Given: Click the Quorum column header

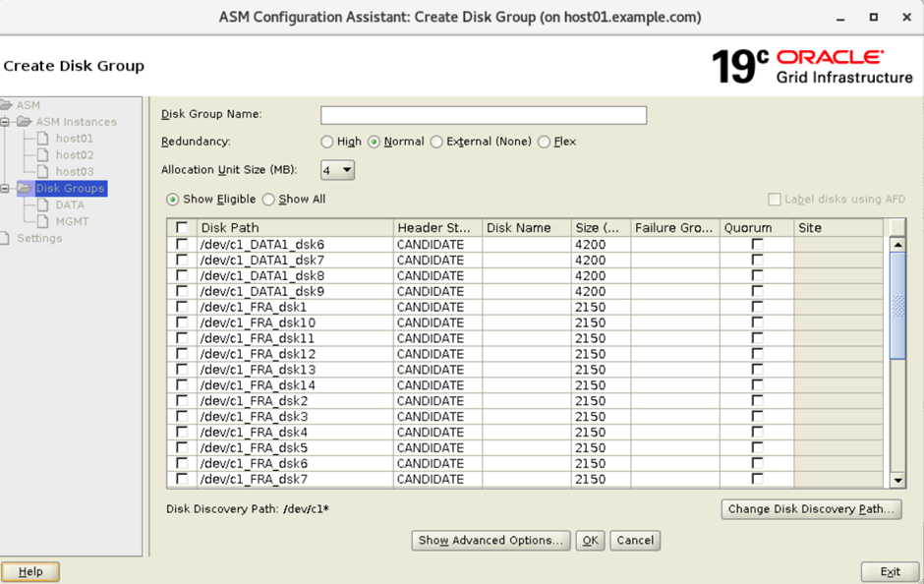Looking at the screenshot, I should click(x=757, y=227).
